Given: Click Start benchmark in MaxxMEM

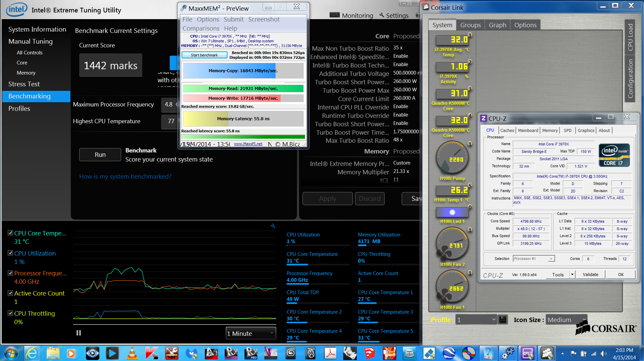Looking at the screenshot, I should (x=204, y=55).
